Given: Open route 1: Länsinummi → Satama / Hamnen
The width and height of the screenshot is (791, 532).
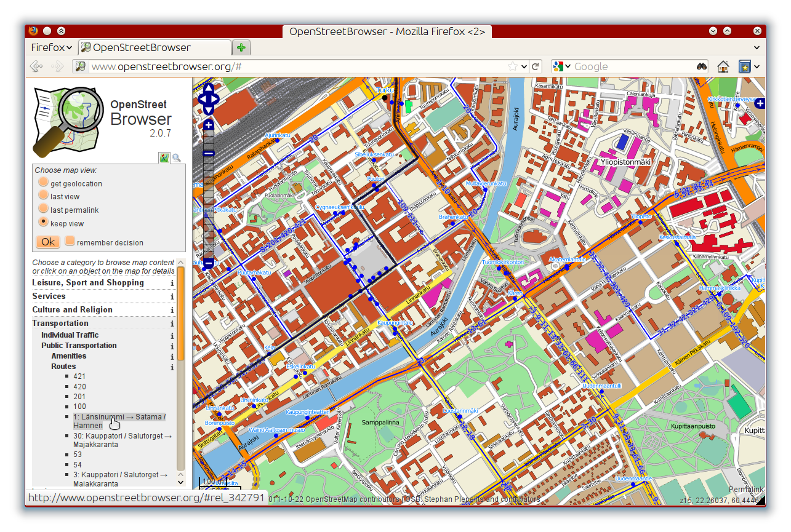Looking at the screenshot, I should 119,421.
